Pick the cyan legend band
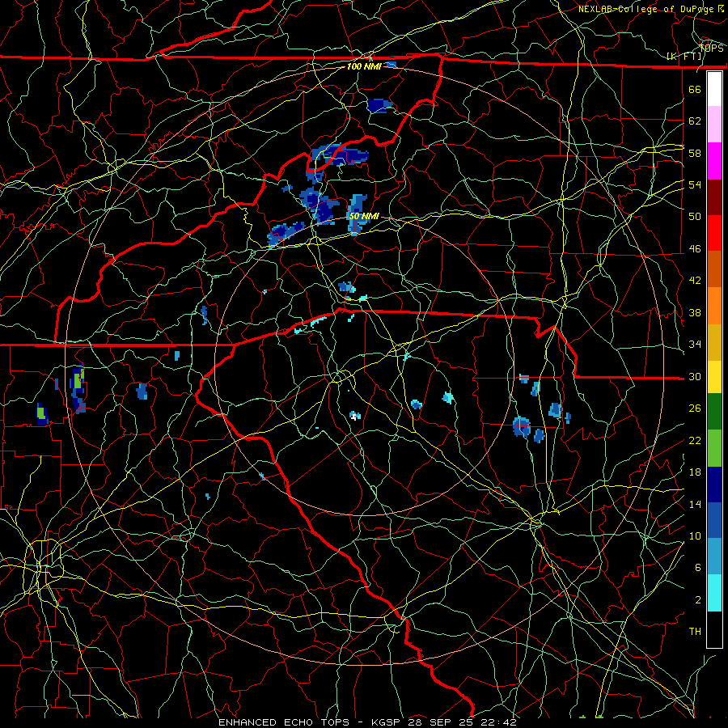 714,593
